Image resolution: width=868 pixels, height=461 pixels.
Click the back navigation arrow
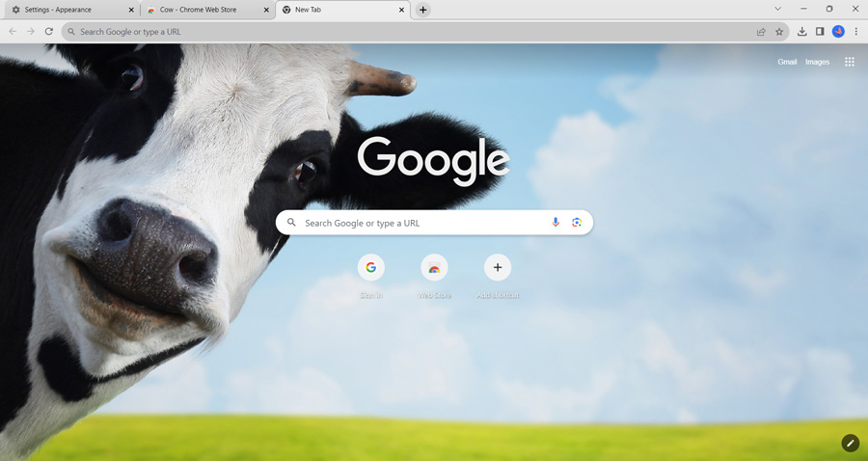tap(13, 32)
